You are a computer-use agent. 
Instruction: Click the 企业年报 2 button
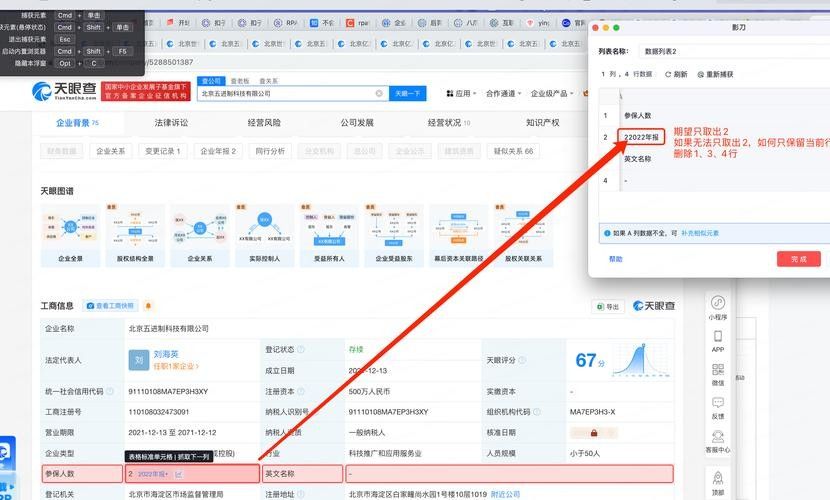tap(218, 151)
